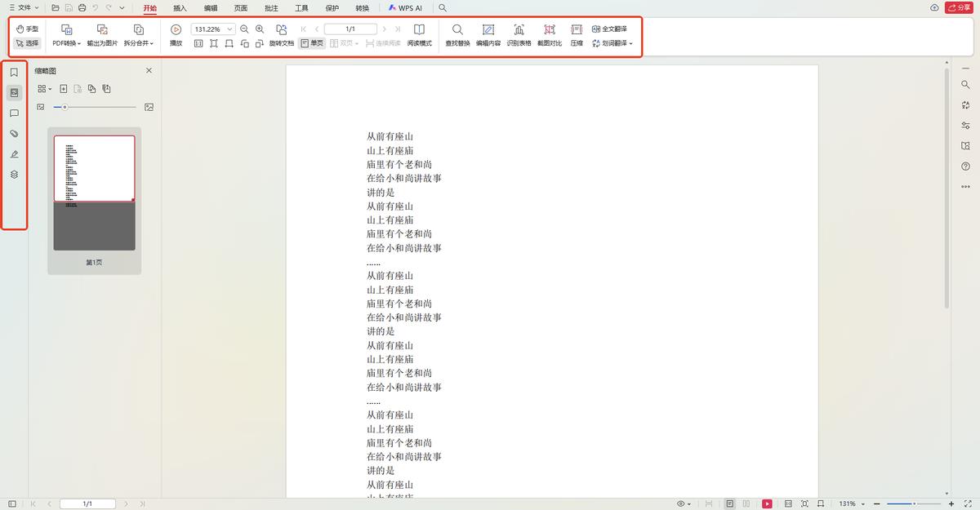Viewport: 980px width, 510px height.
Task: Open the comments panel in left sidebar
Action: (14, 113)
